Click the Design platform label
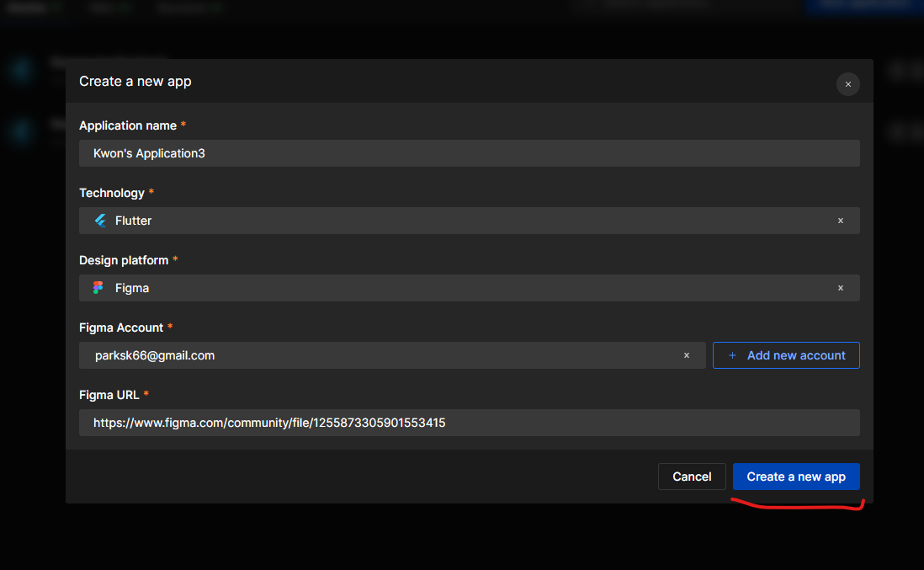Image resolution: width=924 pixels, height=570 pixels. (x=124, y=260)
